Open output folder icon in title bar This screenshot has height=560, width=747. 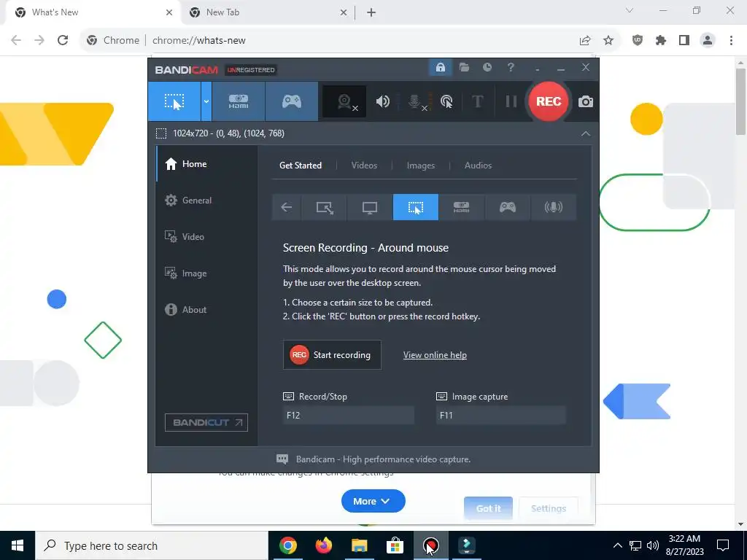click(464, 68)
